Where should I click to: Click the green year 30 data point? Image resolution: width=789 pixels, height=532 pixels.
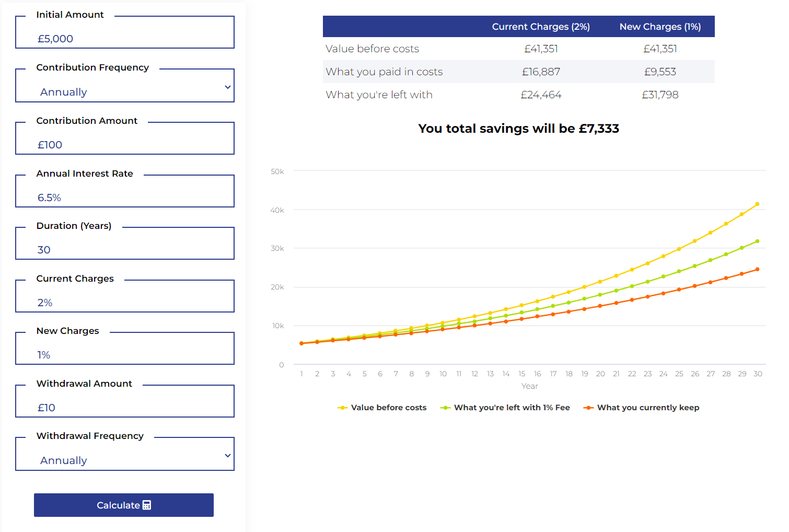click(757, 241)
